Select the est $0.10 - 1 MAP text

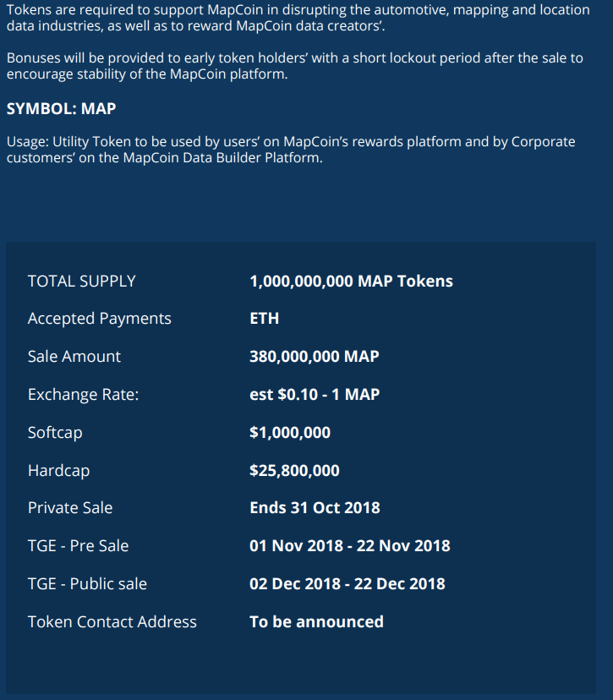[x=315, y=395]
